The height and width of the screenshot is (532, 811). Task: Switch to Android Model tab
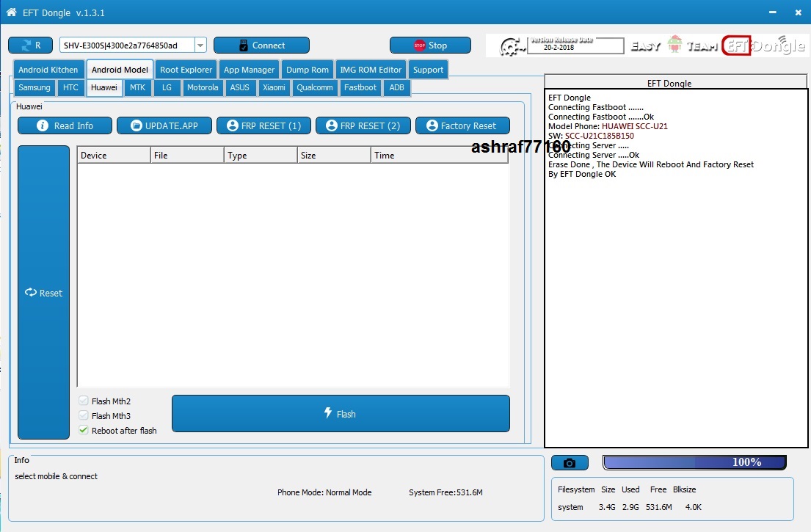tap(120, 70)
